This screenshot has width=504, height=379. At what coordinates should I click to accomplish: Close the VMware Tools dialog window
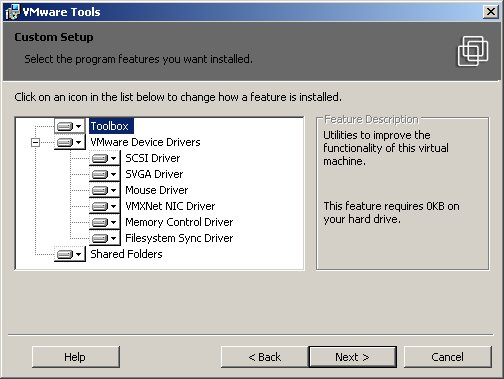click(x=491, y=12)
